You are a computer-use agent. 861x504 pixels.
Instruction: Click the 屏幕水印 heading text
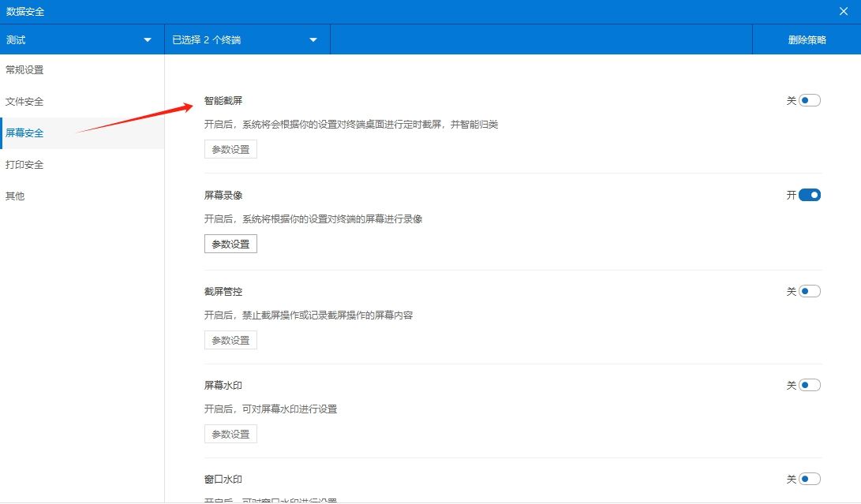(x=223, y=386)
